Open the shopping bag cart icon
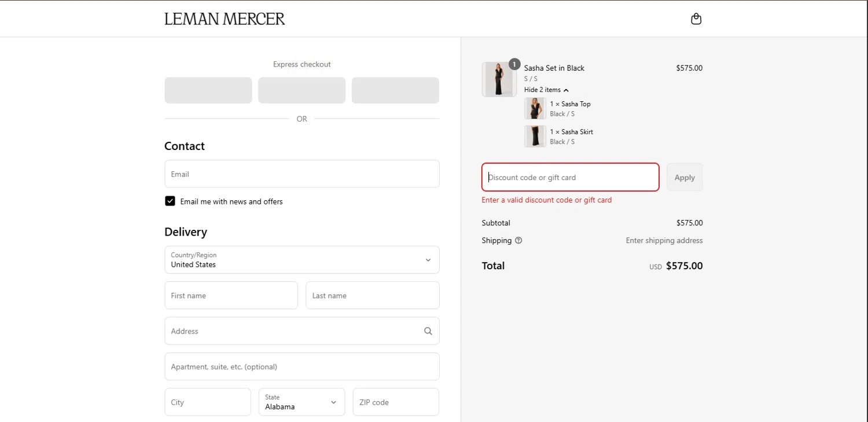Viewport: 868px width, 422px height. (696, 19)
